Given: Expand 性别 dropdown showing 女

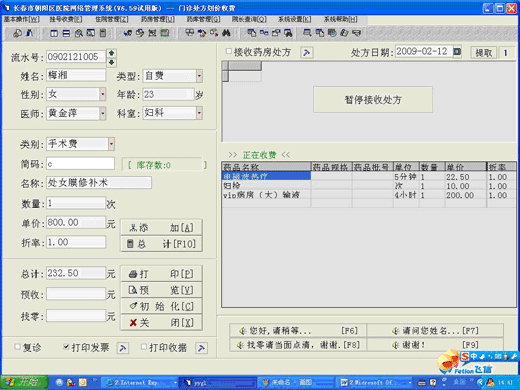Looking at the screenshot, I should (103, 94).
